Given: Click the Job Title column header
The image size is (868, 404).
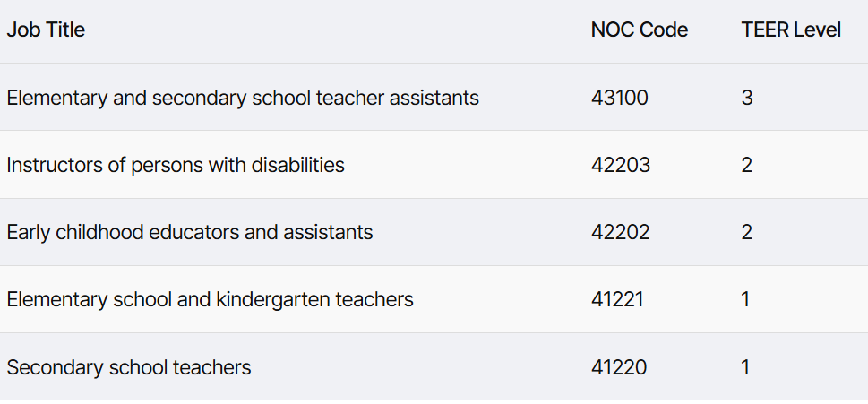Looking at the screenshot, I should click(46, 30).
